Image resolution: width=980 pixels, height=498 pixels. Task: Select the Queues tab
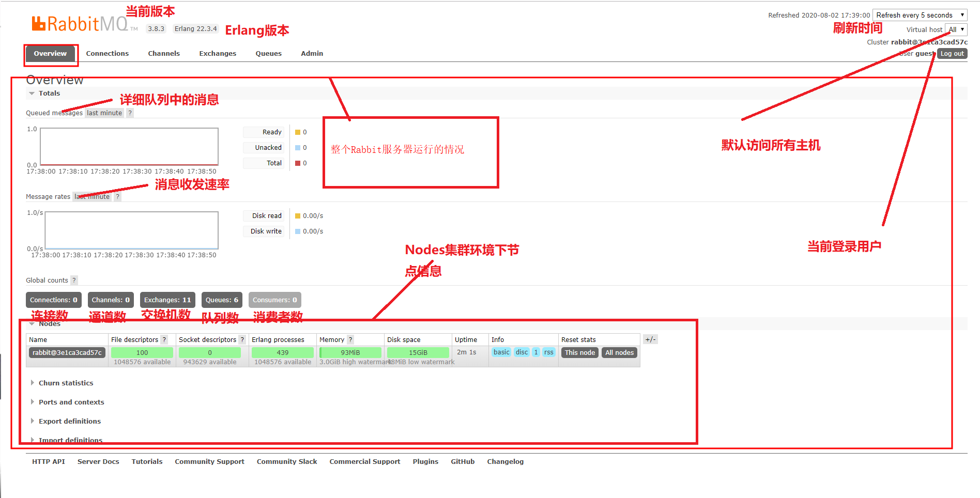(268, 53)
